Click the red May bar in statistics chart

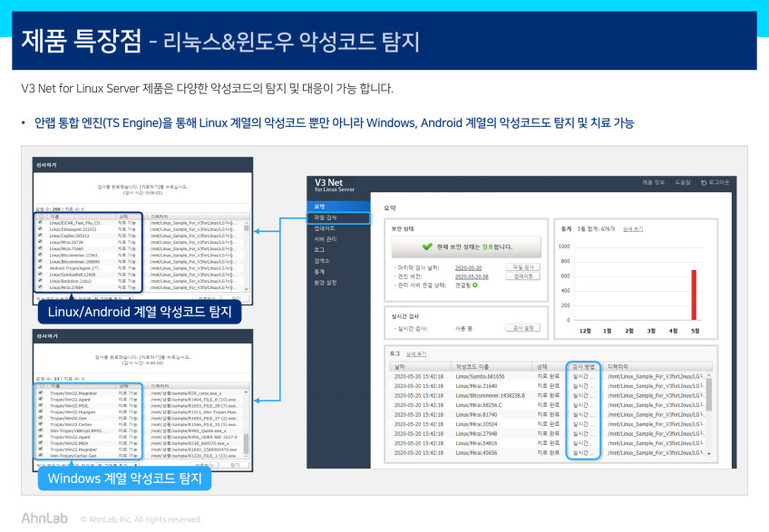(694, 295)
